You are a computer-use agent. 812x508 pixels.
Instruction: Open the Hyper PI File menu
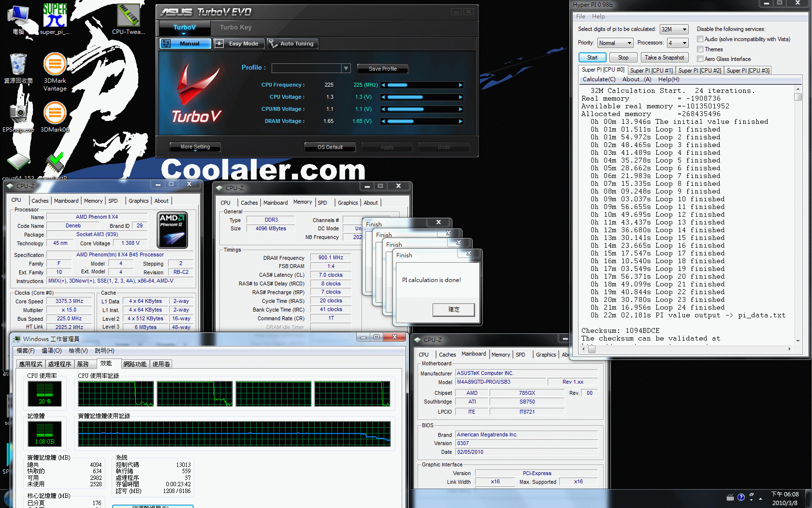[x=580, y=16]
